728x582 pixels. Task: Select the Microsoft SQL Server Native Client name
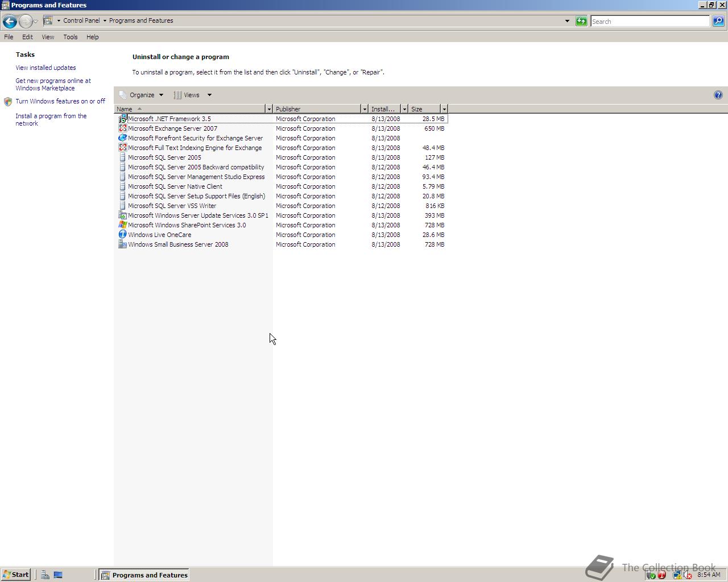click(175, 186)
